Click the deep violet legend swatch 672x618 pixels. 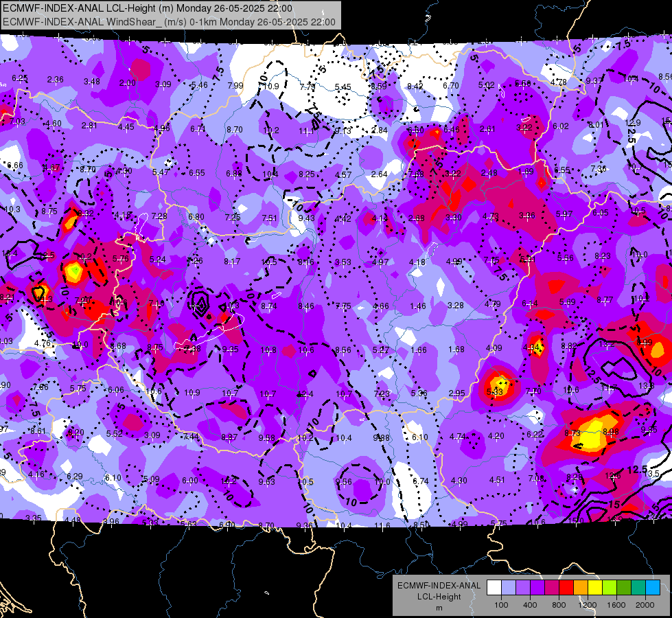point(537,588)
